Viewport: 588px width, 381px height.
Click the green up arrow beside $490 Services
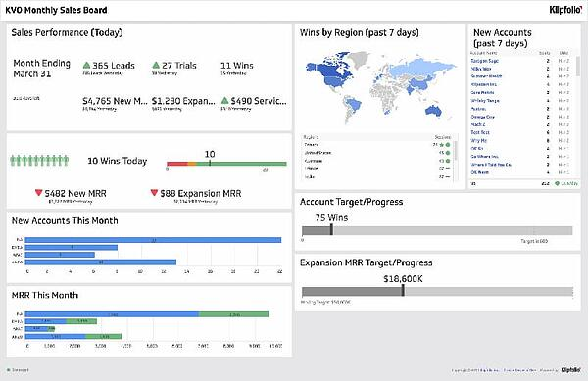coord(224,101)
